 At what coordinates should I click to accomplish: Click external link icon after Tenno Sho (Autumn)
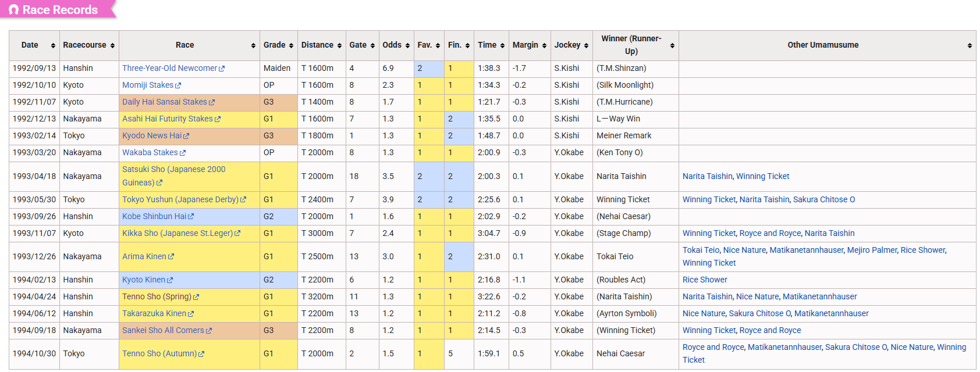click(x=201, y=354)
